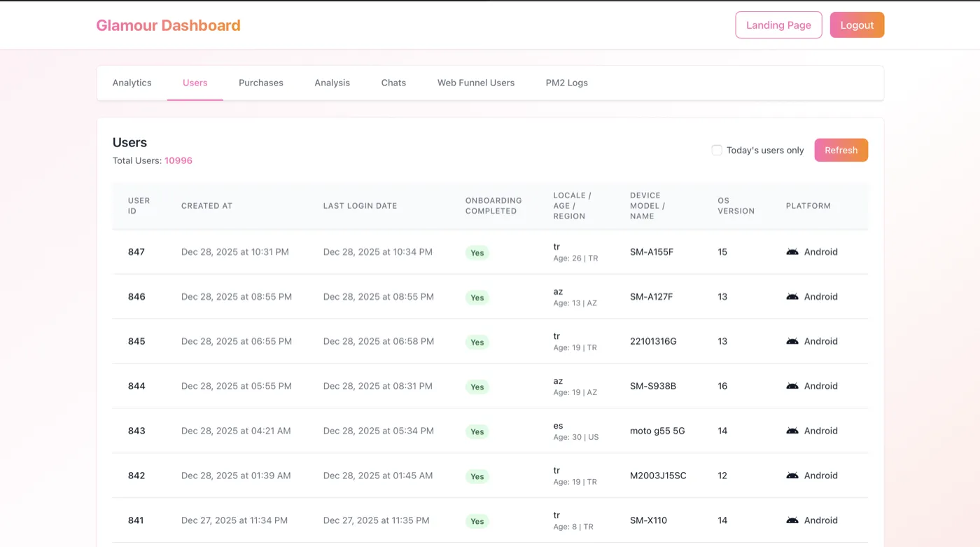Open the PM2 Logs tab

(567, 83)
